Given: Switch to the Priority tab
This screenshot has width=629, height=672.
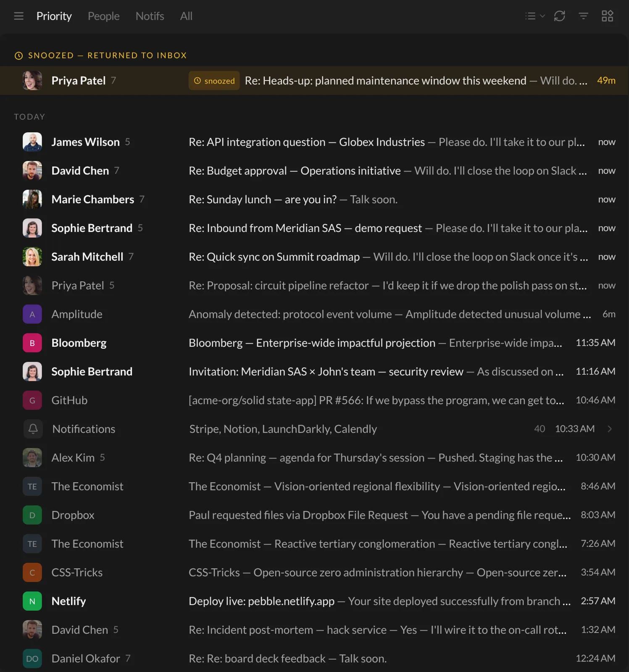Looking at the screenshot, I should pos(54,16).
